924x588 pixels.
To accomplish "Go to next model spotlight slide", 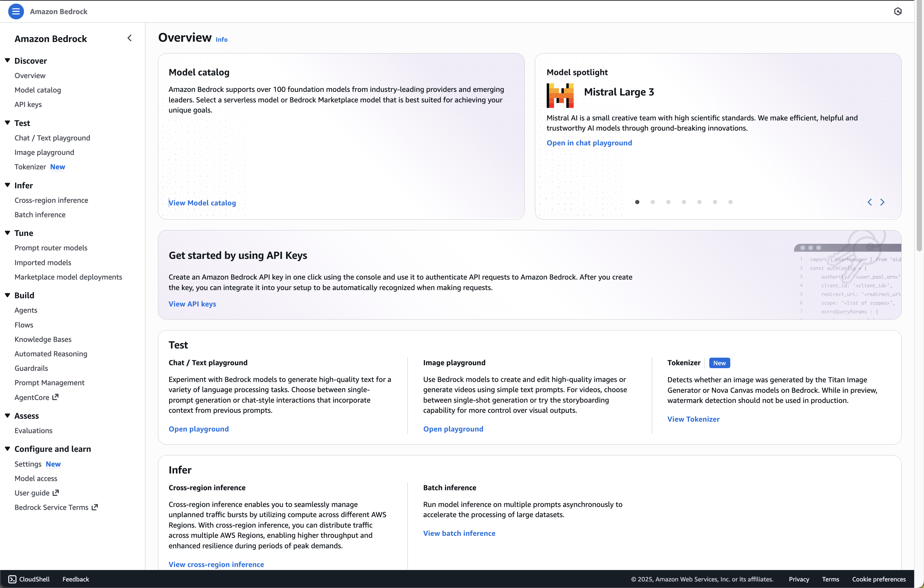I will pyautogui.click(x=882, y=202).
